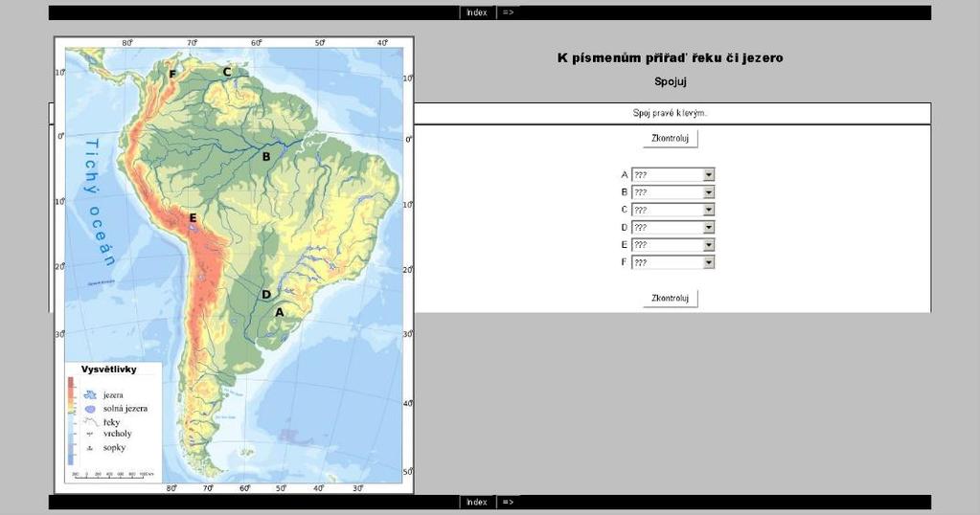This screenshot has width=980, height=515.
Task: Open Index link in bottom bar
Action: pos(477,502)
